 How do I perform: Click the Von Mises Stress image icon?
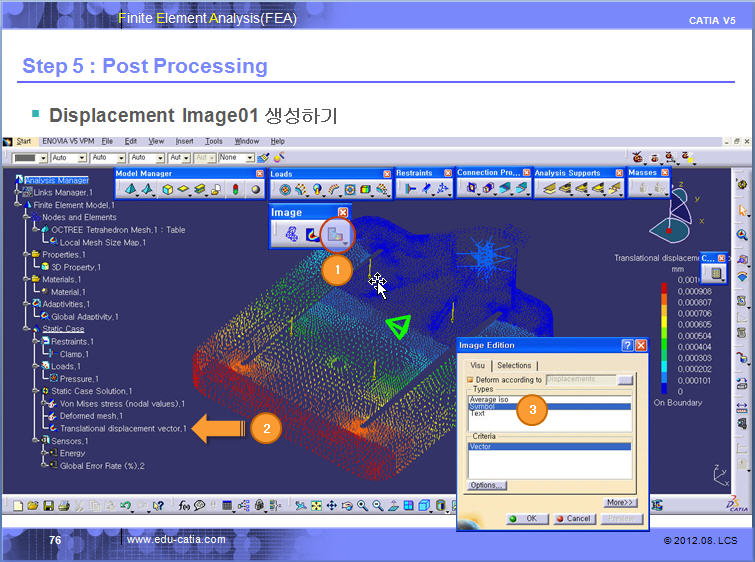click(x=313, y=234)
